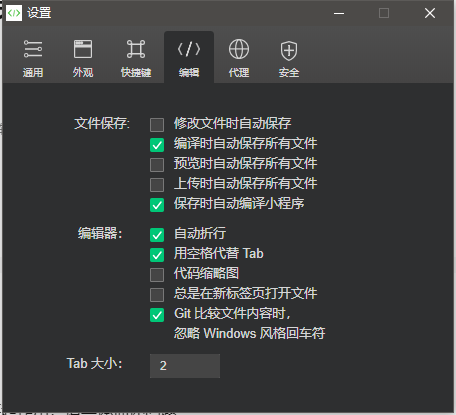Screen dimensions: 456x415
Task: Open the 外观 appearance window icon
Action: coord(83,49)
